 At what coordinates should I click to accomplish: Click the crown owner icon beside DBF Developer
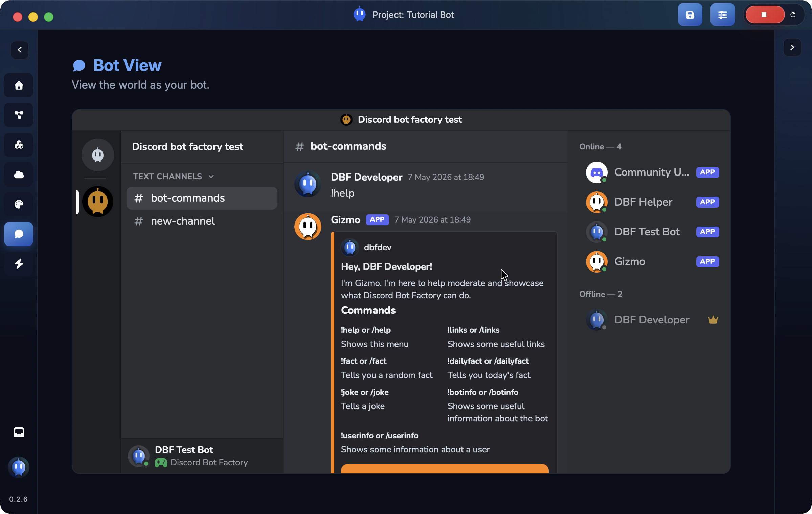[x=713, y=320]
